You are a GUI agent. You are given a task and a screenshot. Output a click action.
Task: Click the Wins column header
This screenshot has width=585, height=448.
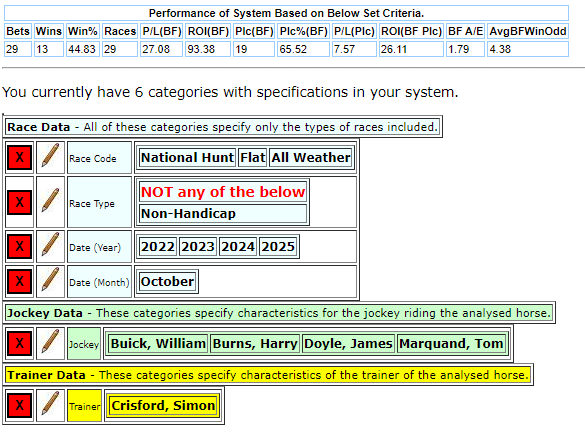(49, 31)
